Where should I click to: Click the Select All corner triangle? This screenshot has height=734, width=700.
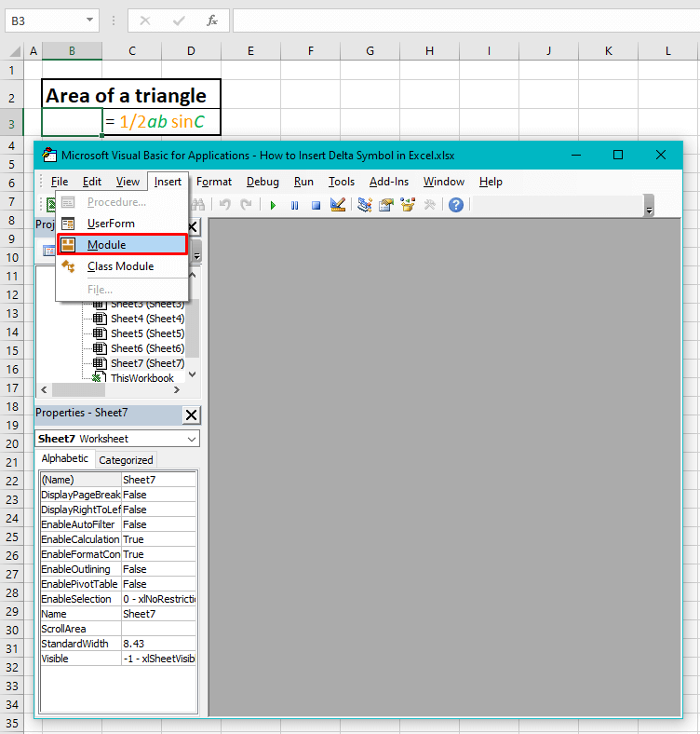pyautogui.click(x=15, y=50)
